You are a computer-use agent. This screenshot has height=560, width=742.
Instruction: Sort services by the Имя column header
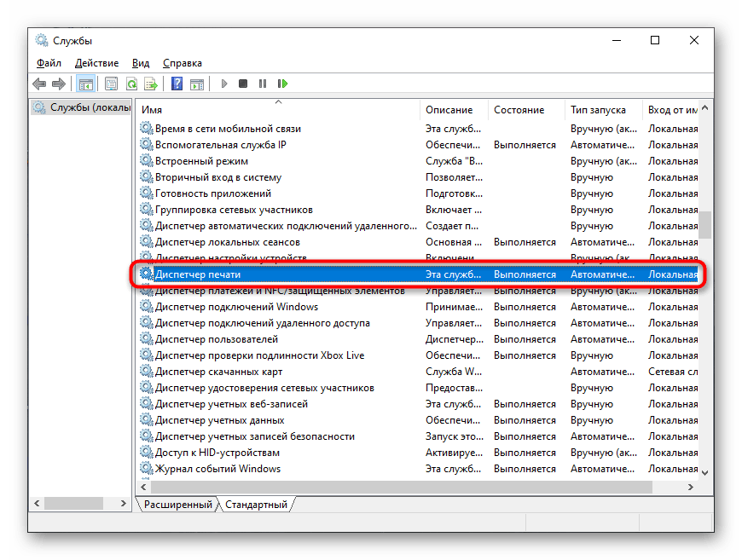click(x=152, y=110)
